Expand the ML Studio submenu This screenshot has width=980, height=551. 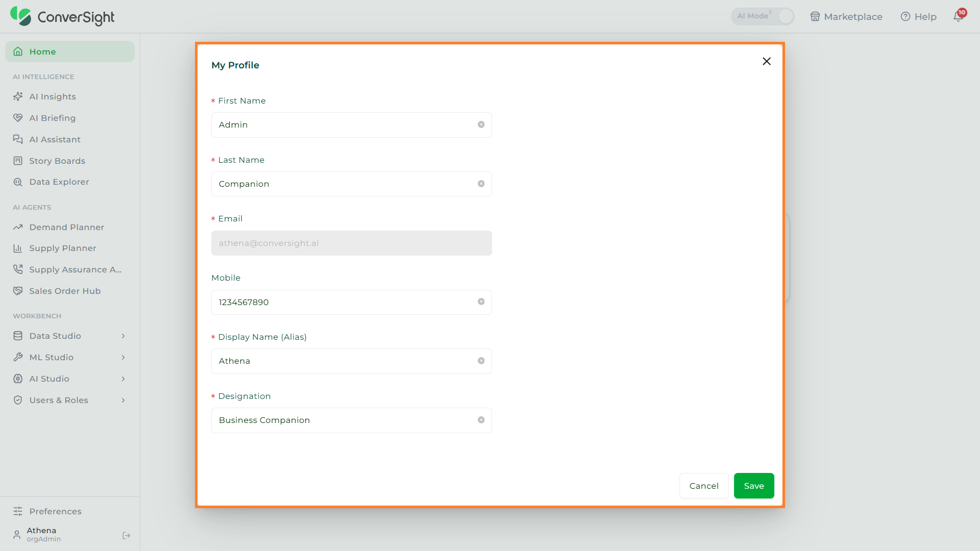tap(123, 357)
